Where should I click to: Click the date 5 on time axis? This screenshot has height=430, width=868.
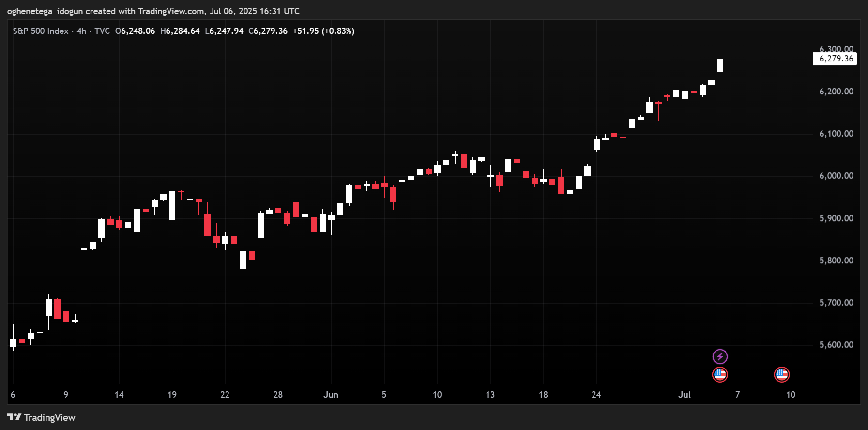pyautogui.click(x=384, y=395)
